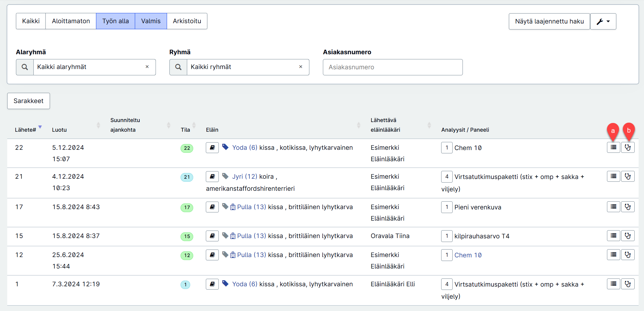Open list view icon for referral 17
Viewport: 644px width, 311px height.
click(x=613, y=207)
